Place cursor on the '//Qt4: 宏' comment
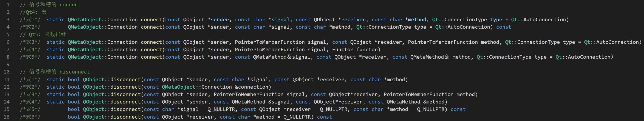644x121 pixels. point(33,12)
